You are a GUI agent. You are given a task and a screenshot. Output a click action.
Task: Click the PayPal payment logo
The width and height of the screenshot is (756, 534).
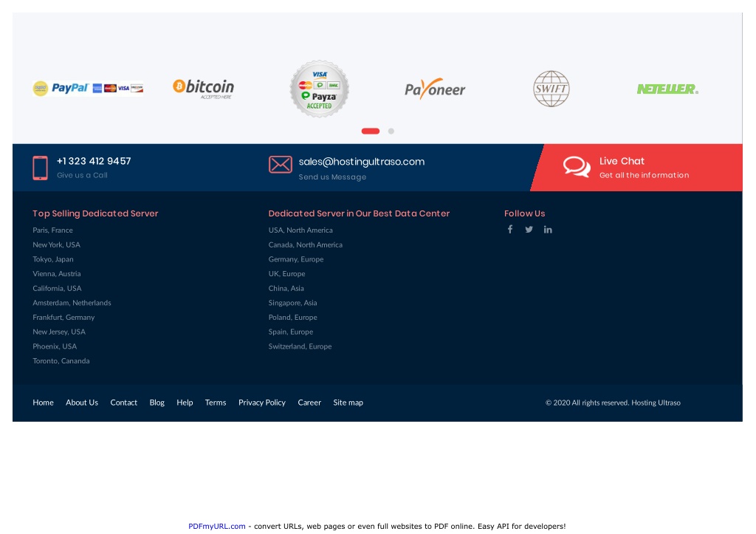pyautogui.click(x=88, y=89)
